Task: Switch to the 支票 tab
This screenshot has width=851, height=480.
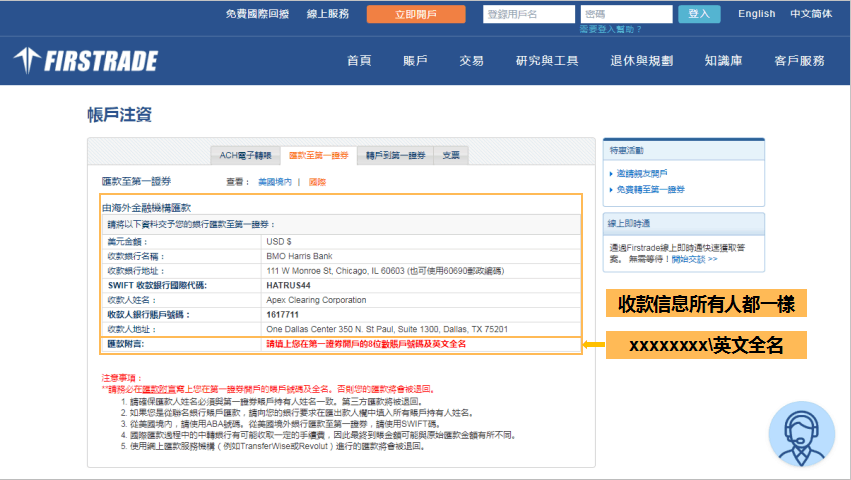Action: [450, 155]
